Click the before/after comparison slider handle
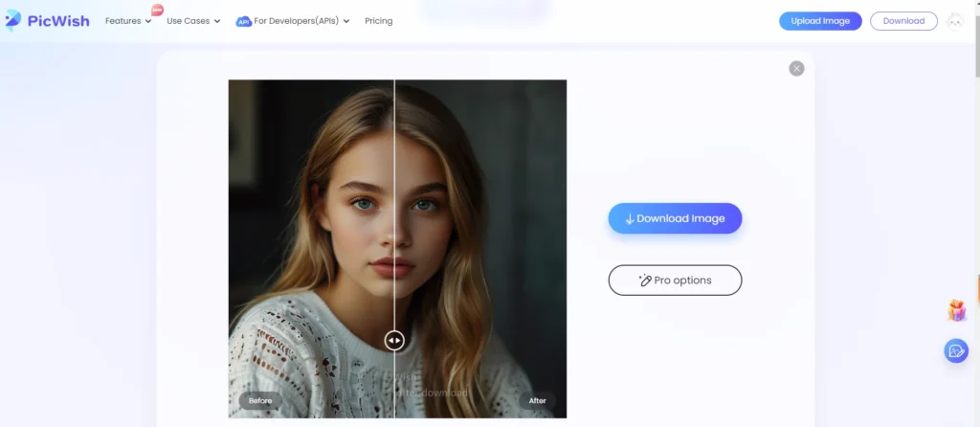The image size is (980, 427). (394, 340)
